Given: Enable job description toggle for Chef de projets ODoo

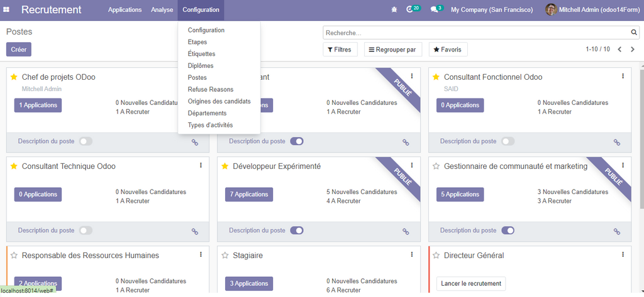Looking at the screenshot, I should point(86,141).
